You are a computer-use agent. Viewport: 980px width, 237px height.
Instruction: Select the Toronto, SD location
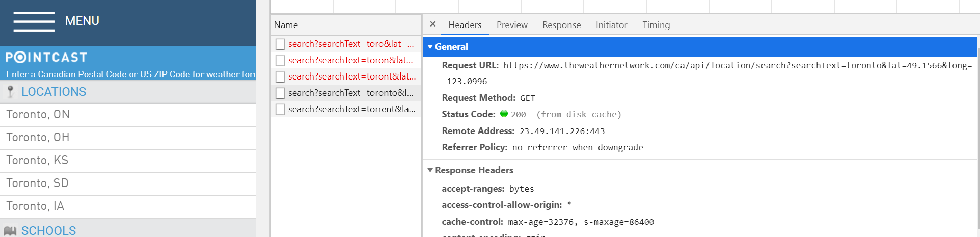(128, 183)
